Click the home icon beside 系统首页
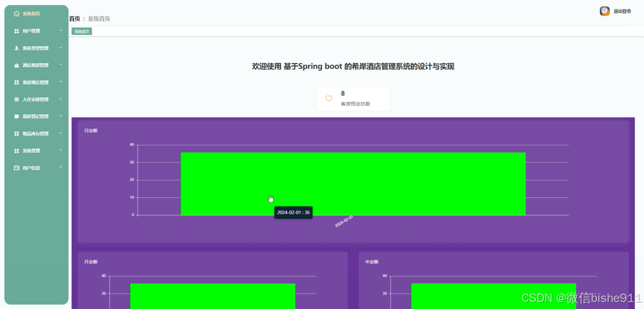This screenshot has width=644, height=309. 17,14
